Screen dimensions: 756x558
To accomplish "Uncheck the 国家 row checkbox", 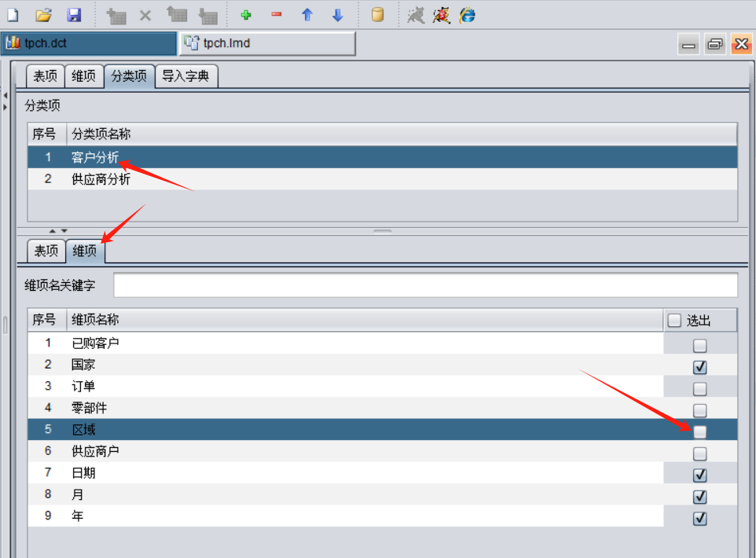I will point(699,367).
